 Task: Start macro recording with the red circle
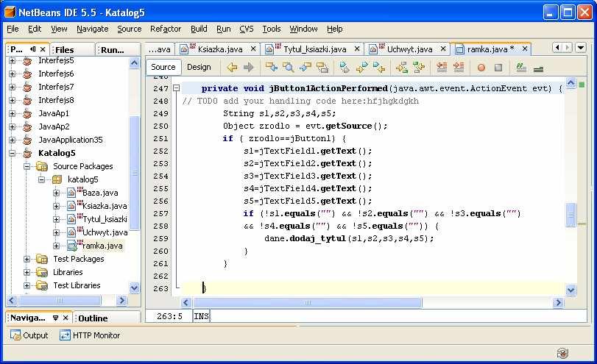click(481, 68)
